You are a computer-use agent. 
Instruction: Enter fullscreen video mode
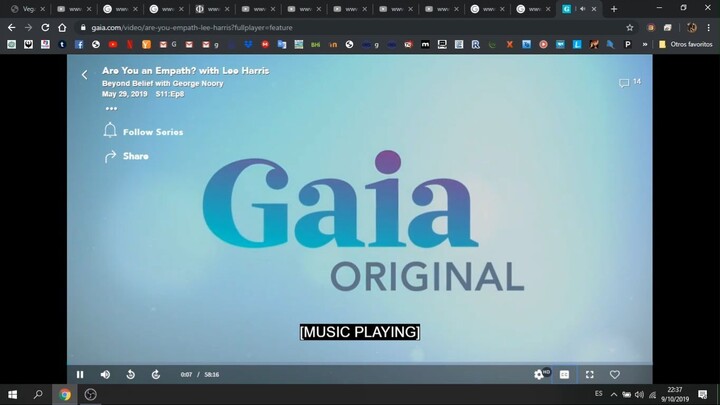pyautogui.click(x=590, y=375)
